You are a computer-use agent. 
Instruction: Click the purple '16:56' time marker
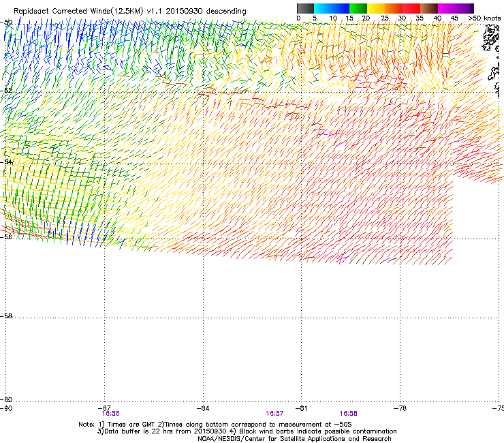coord(110,414)
